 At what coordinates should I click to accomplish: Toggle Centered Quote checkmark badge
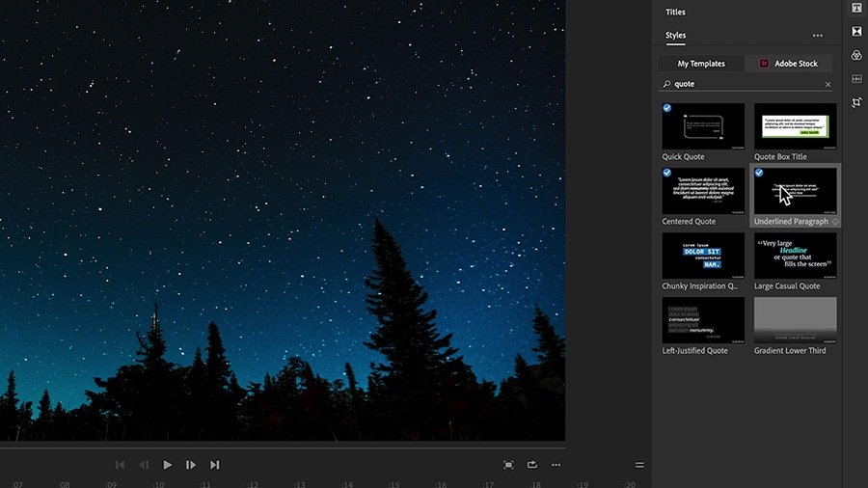pos(667,173)
